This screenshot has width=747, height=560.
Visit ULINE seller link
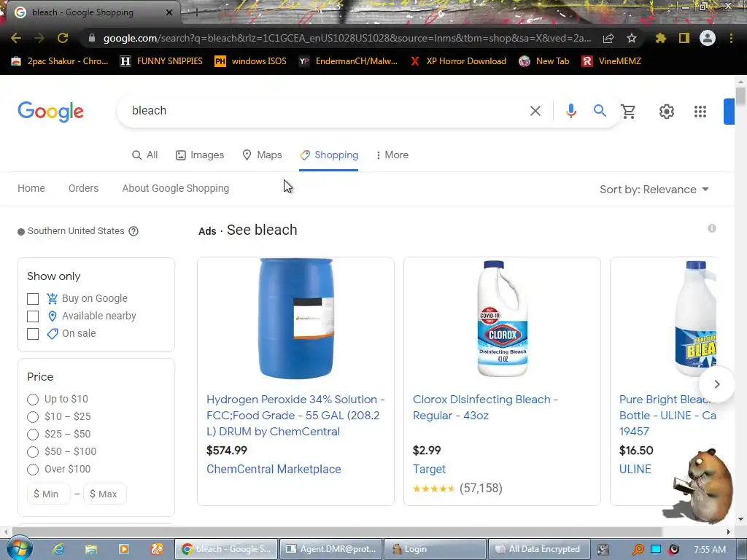point(635,469)
